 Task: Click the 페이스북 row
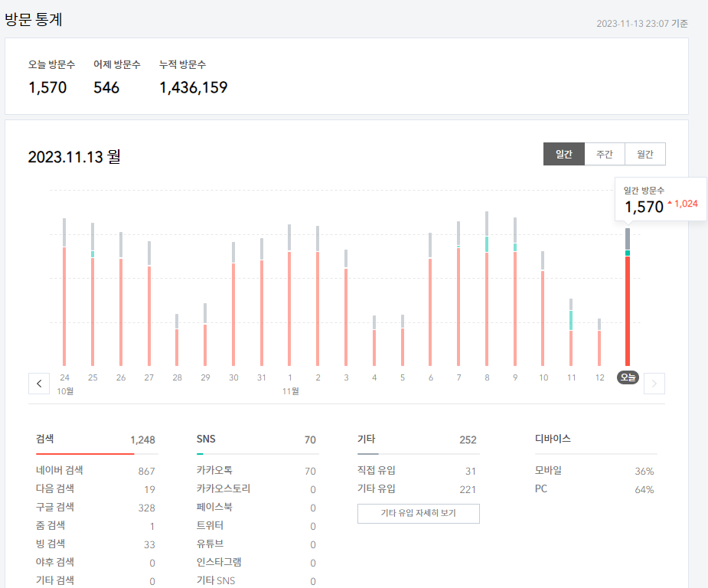(x=256, y=508)
